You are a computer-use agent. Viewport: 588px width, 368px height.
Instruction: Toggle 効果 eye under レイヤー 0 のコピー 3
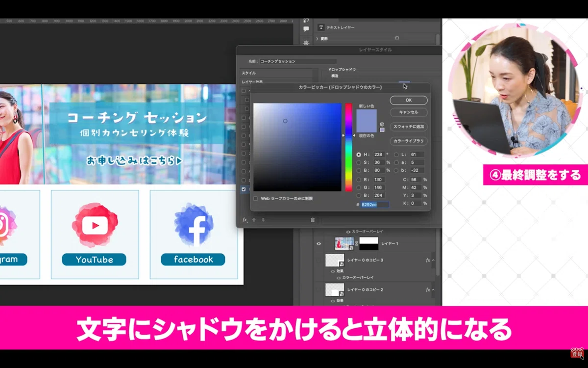pyautogui.click(x=333, y=271)
